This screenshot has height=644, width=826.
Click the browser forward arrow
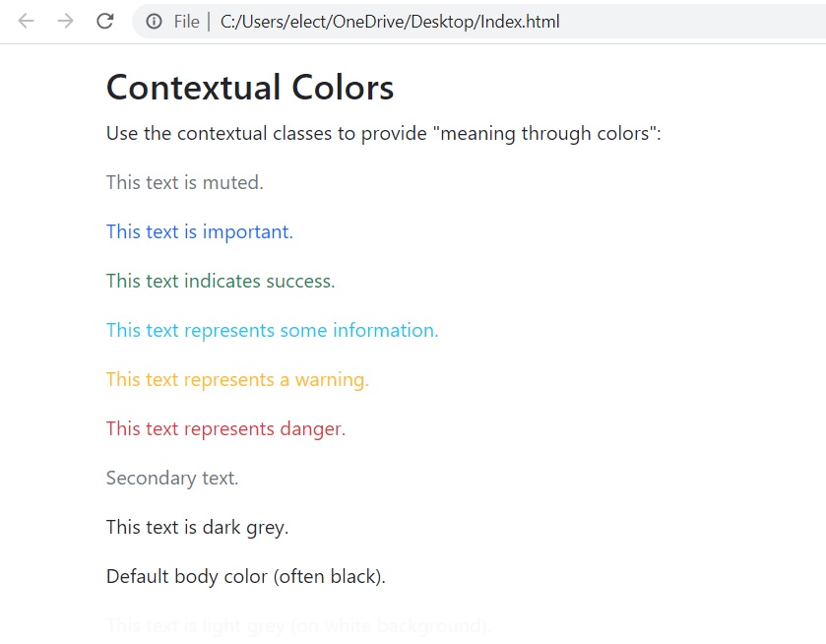pos(65,21)
